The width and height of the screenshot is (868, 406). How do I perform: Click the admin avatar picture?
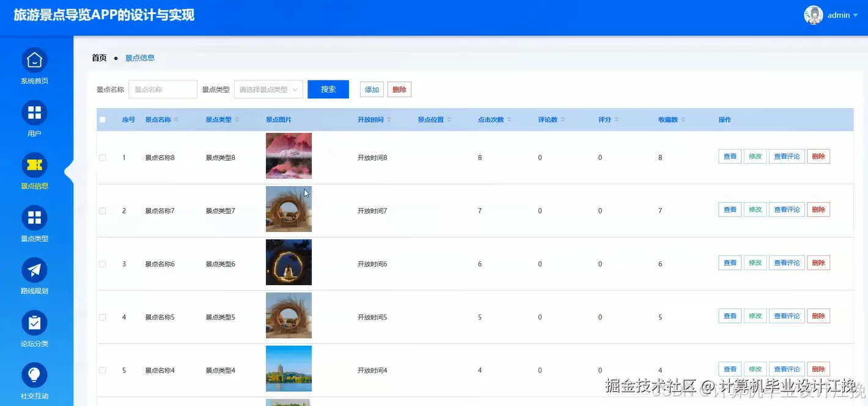click(813, 15)
